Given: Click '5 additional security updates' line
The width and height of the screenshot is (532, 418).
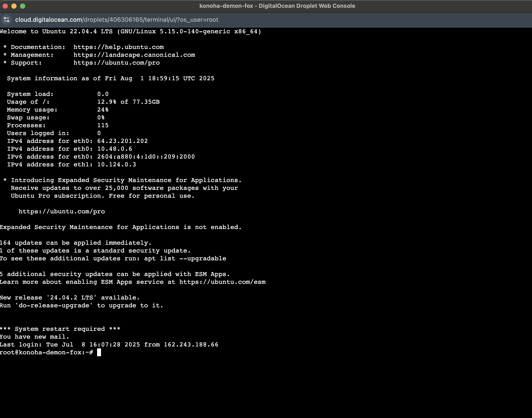Looking at the screenshot, I should pos(115,274).
